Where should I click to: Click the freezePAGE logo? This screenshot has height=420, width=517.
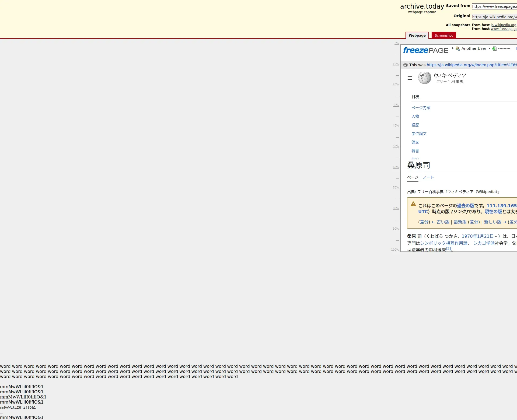(x=425, y=50)
